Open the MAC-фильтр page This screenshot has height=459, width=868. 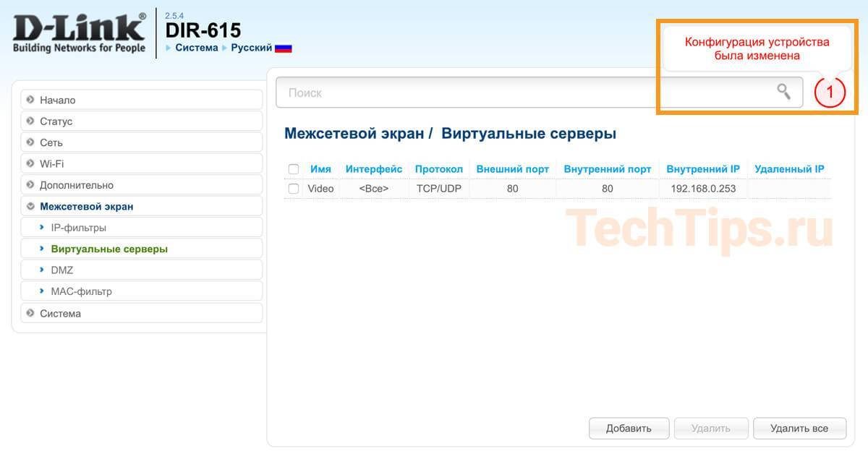click(x=141, y=291)
